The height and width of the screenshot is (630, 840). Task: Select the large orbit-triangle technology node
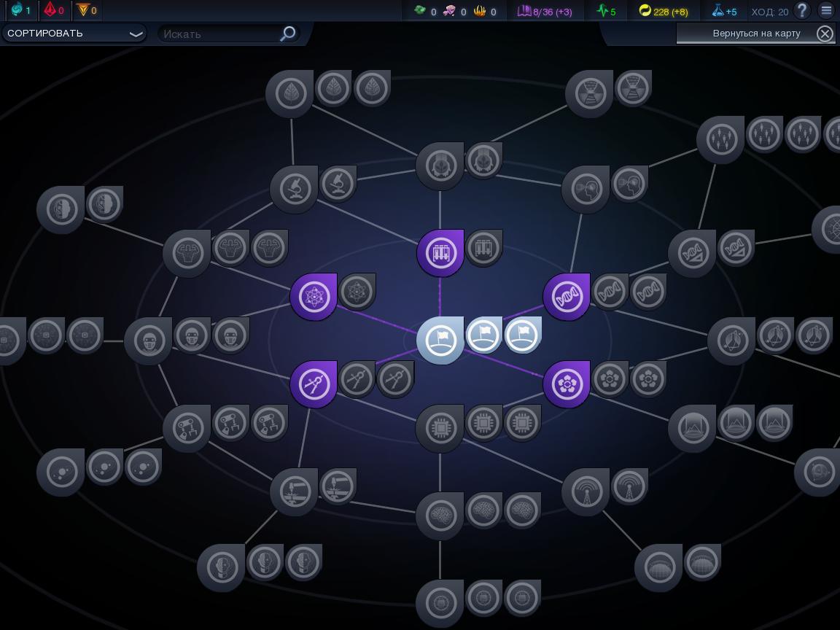[732, 341]
